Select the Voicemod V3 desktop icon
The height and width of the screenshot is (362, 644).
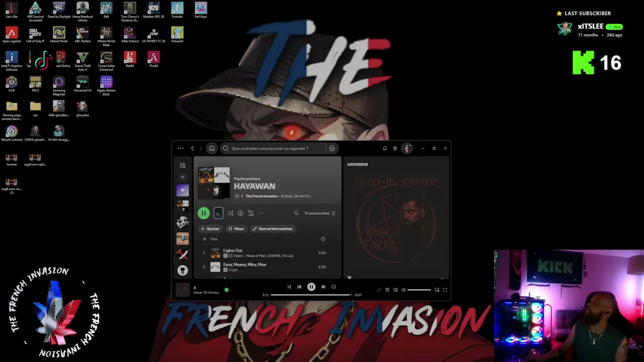pyautogui.click(x=83, y=84)
